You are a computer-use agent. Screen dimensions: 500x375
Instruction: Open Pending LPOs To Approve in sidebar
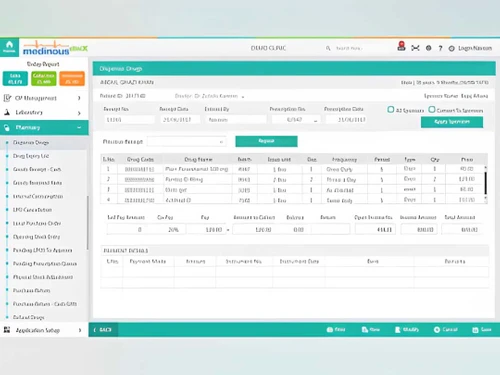pos(42,250)
